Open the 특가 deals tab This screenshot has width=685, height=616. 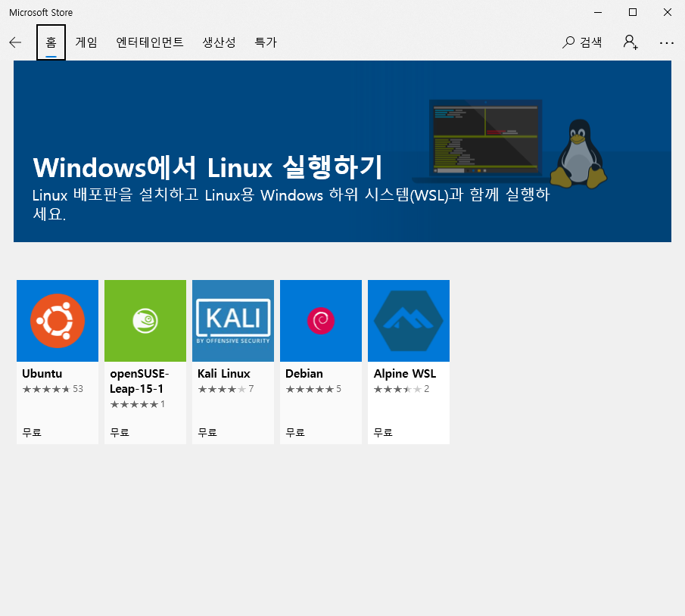(x=266, y=42)
